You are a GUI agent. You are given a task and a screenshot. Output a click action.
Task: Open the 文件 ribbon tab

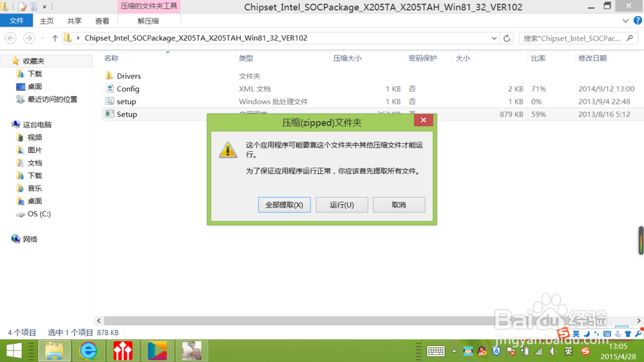[17, 21]
